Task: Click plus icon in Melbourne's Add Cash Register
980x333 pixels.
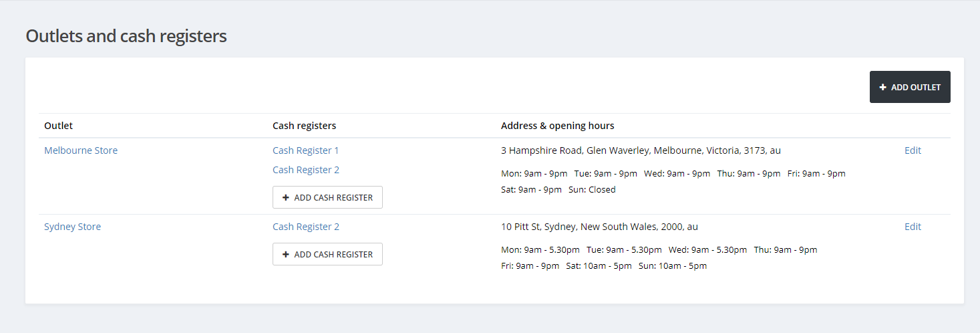Action: (286, 197)
